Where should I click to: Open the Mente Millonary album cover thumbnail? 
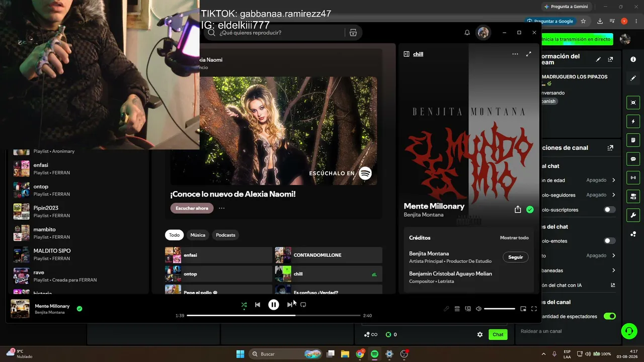(x=20, y=309)
